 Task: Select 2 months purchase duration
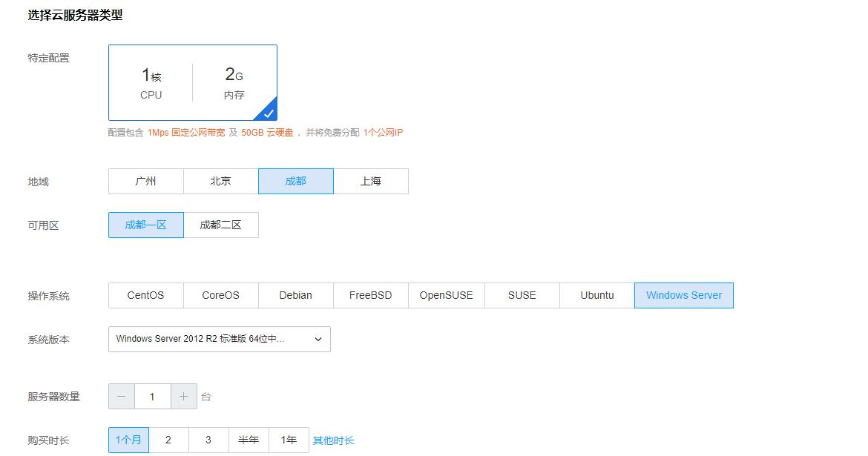tap(168, 440)
